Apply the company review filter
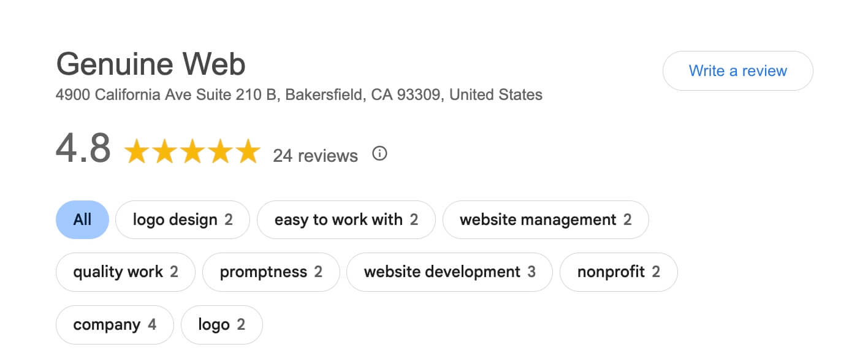The image size is (868, 358). pos(115,324)
